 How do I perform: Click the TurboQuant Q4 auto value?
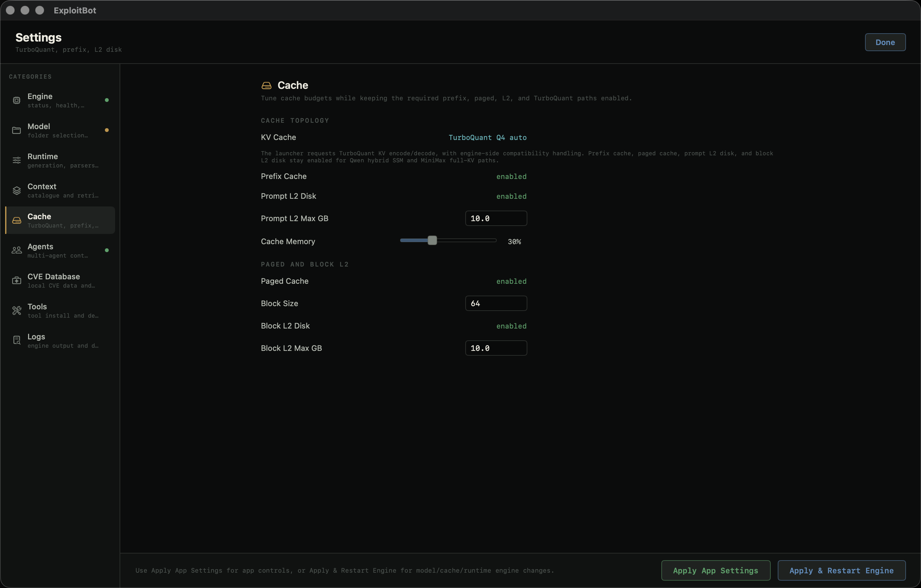coord(487,138)
